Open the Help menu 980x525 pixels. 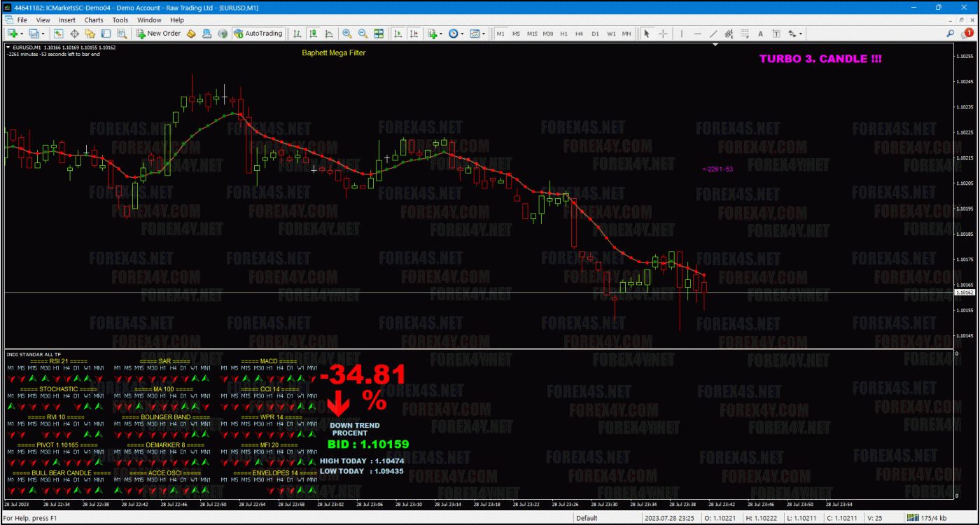point(177,20)
